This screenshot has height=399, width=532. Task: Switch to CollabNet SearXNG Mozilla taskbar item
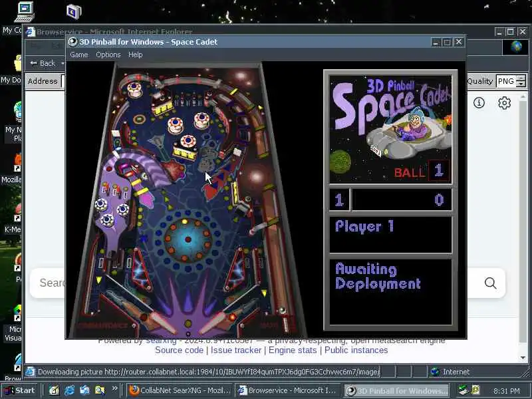[x=180, y=390]
